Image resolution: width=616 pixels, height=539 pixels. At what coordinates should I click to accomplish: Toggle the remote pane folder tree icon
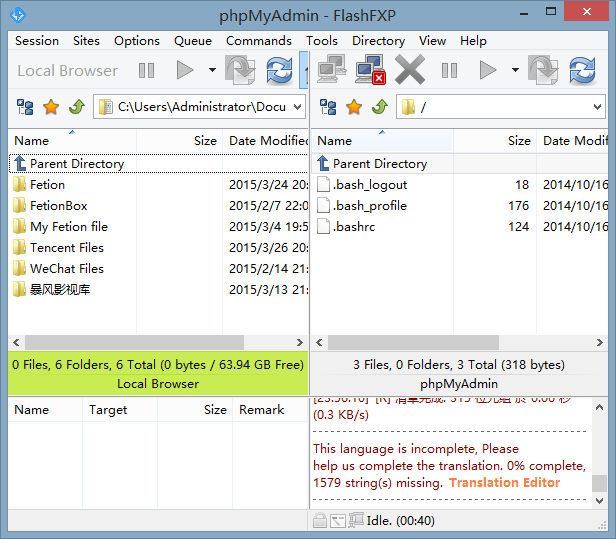coord(328,107)
